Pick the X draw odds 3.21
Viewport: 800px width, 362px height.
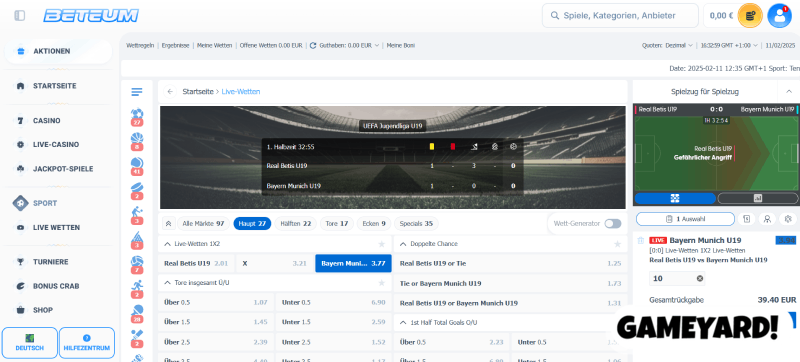[274, 264]
